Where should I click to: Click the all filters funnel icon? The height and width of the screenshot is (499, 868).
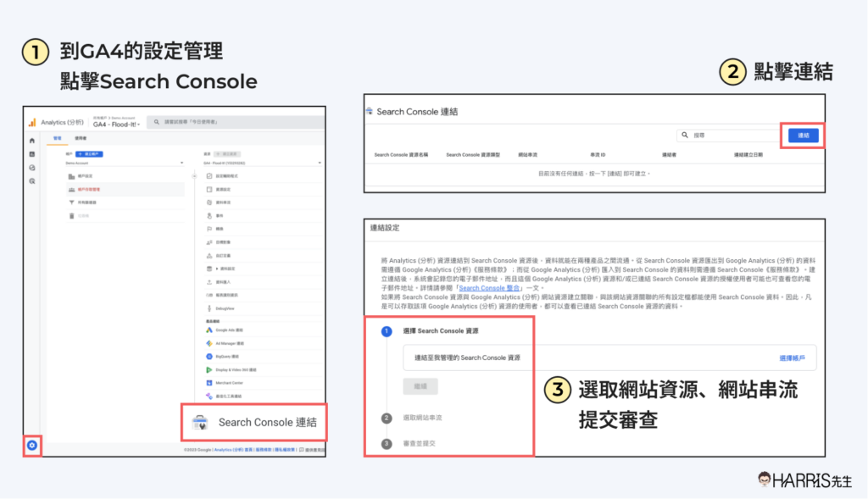(x=71, y=202)
